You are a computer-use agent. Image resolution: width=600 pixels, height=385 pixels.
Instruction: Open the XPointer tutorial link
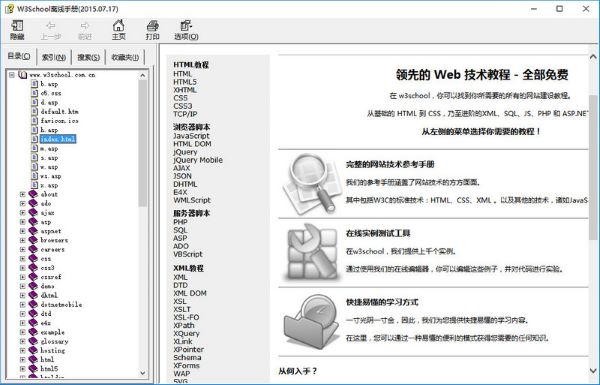(189, 349)
